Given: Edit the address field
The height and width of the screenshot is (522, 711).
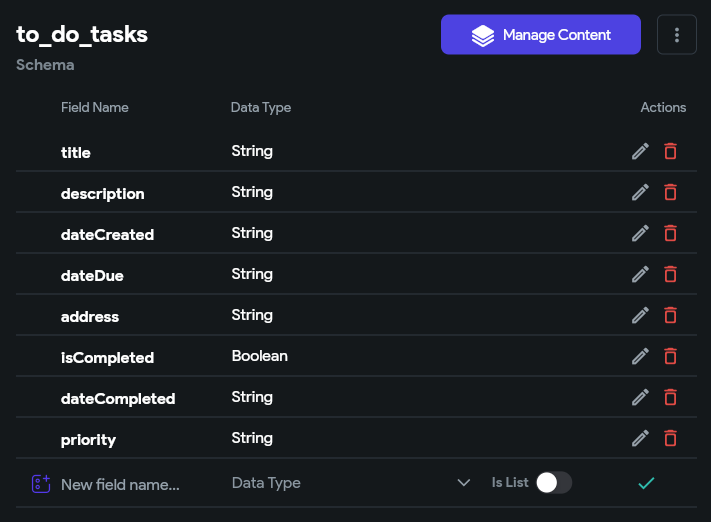Looking at the screenshot, I should [640, 315].
